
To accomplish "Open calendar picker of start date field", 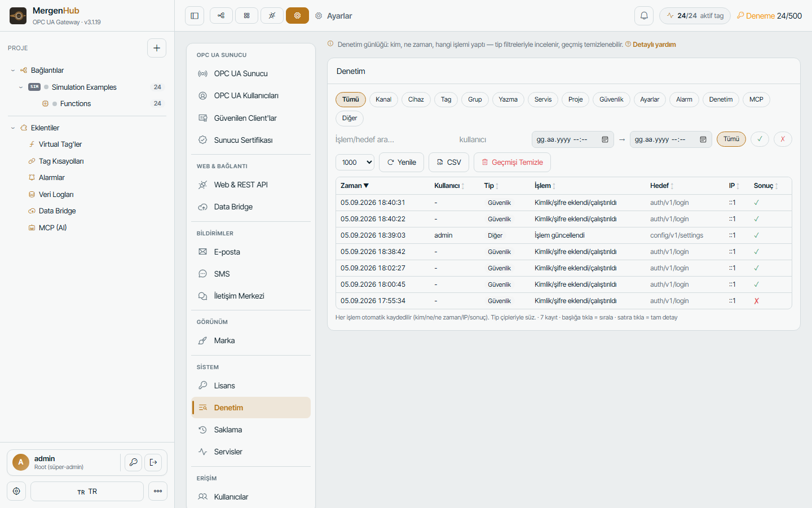I will (x=605, y=139).
